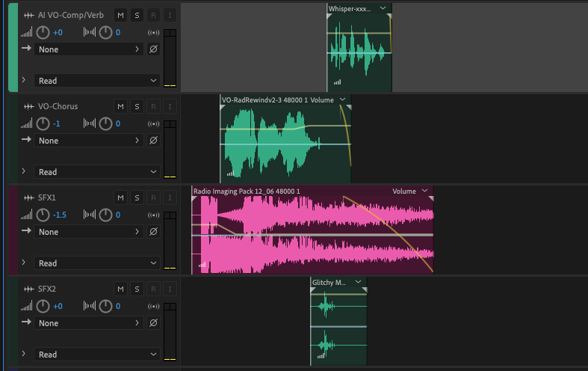Click the input arrow icon on SFX2 track

(x=26, y=323)
